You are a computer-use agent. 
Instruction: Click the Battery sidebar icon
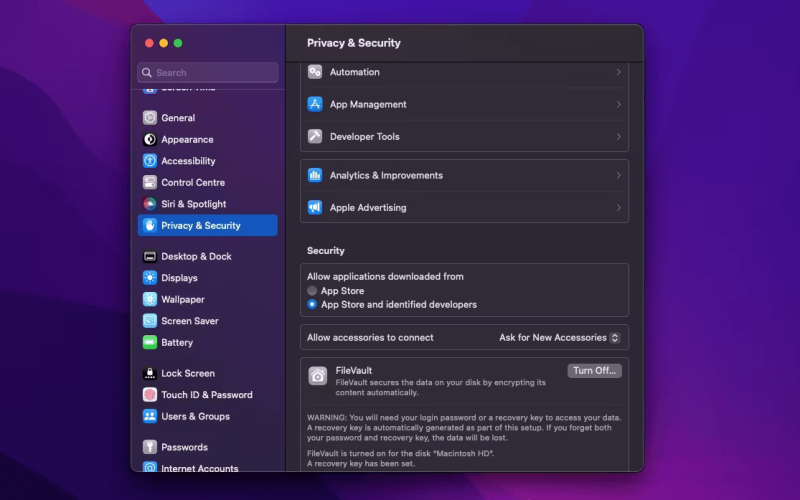(x=149, y=342)
